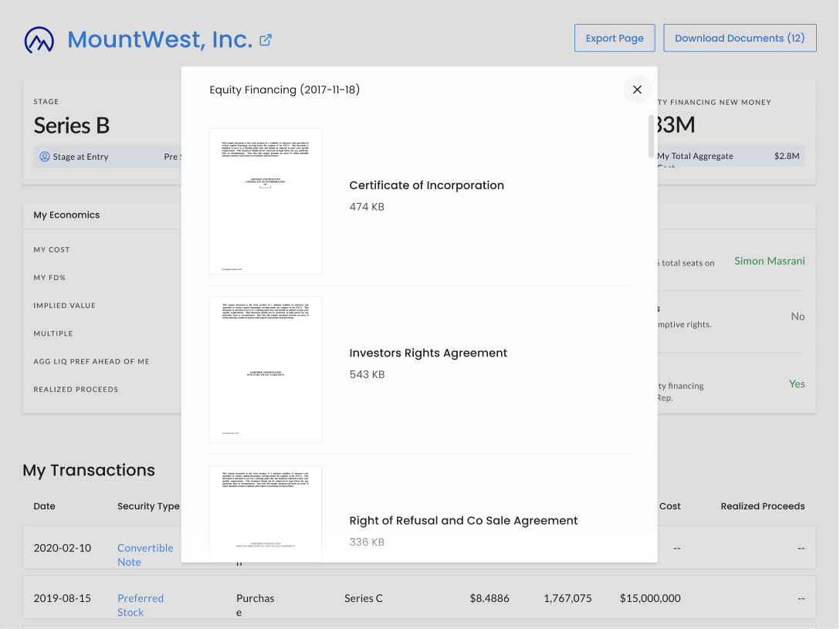Sort by Realized Proceeds column header

coord(762,506)
